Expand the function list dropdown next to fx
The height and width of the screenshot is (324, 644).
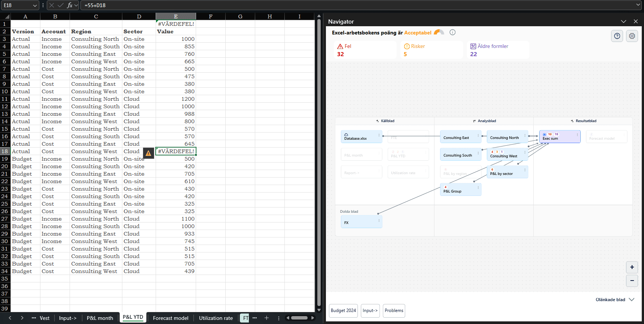point(76,5)
